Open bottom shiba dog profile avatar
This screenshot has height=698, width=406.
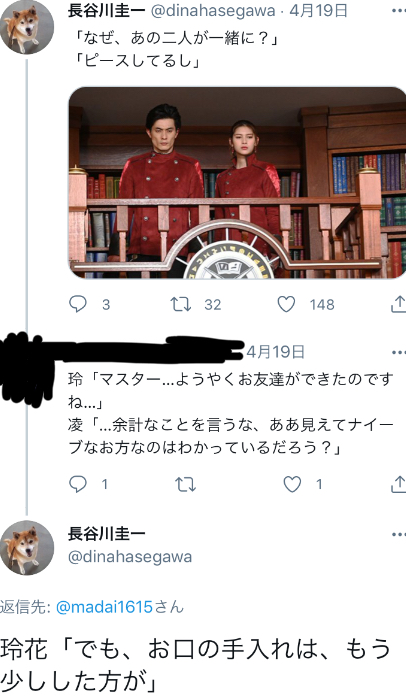[x=27, y=548]
